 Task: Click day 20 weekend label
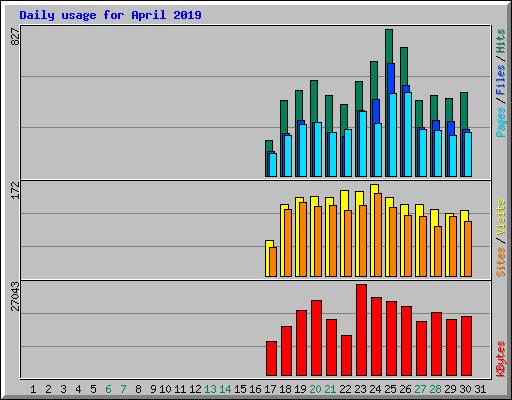(x=315, y=389)
